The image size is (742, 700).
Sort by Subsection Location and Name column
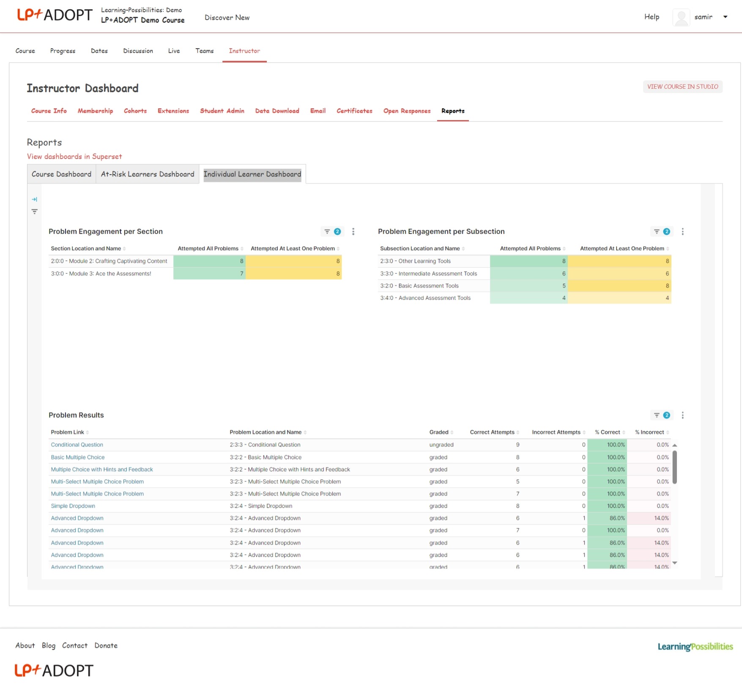coord(422,249)
